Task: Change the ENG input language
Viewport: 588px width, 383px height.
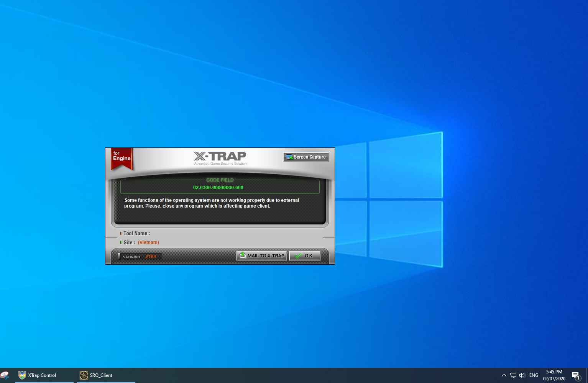Action: pyautogui.click(x=534, y=375)
